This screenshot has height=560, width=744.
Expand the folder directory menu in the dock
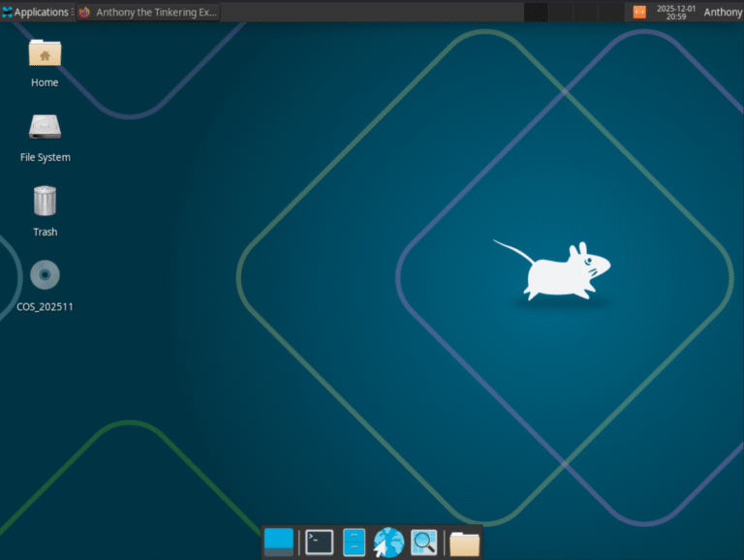[x=464, y=543]
